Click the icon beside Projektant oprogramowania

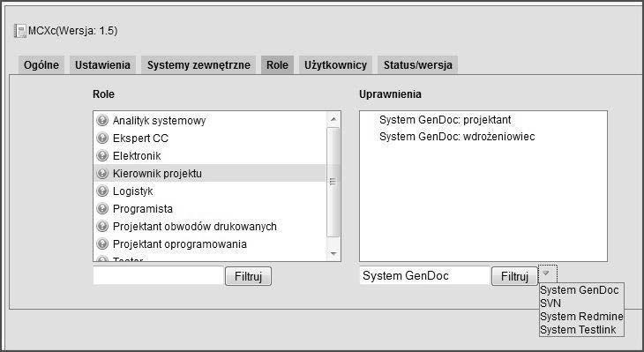point(101,244)
